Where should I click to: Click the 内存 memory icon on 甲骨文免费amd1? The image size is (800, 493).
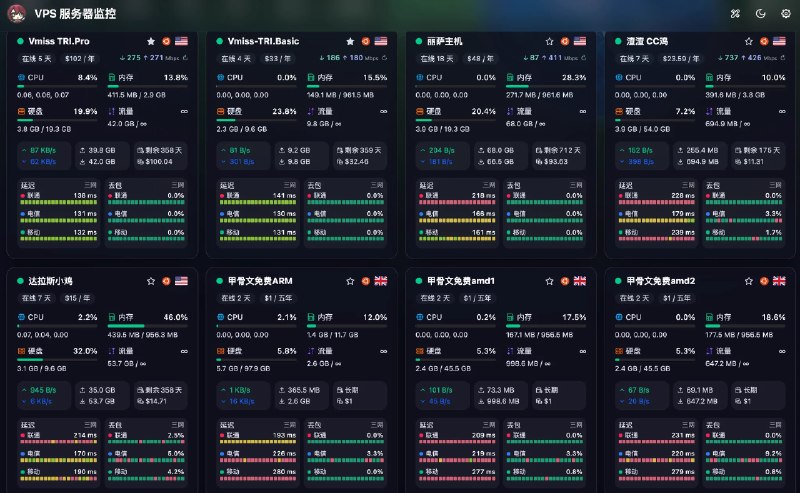tap(510, 317)
